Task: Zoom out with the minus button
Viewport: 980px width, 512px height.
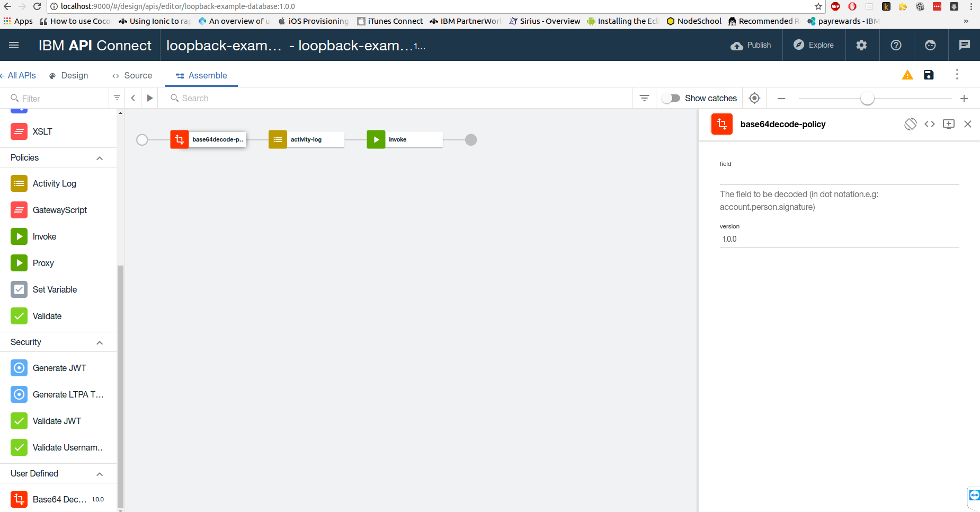Action: tap(781, 99)
